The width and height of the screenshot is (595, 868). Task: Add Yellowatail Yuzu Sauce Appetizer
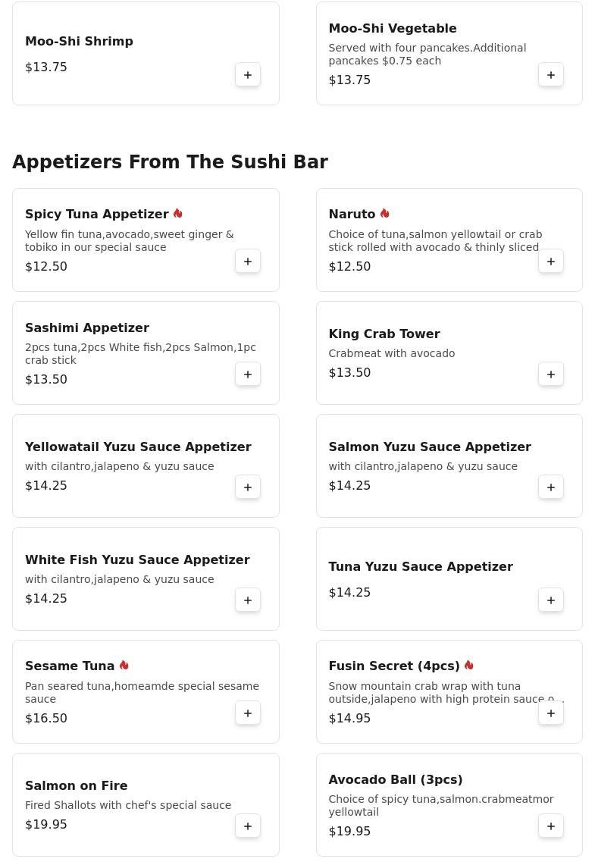click(248, 487)
